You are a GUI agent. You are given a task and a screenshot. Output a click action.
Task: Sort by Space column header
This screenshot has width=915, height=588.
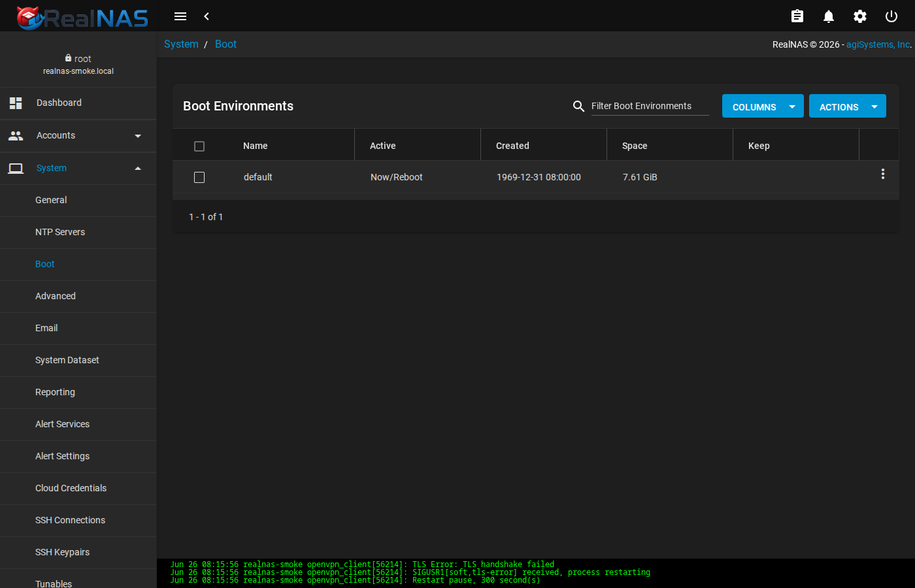coord(635,146)
